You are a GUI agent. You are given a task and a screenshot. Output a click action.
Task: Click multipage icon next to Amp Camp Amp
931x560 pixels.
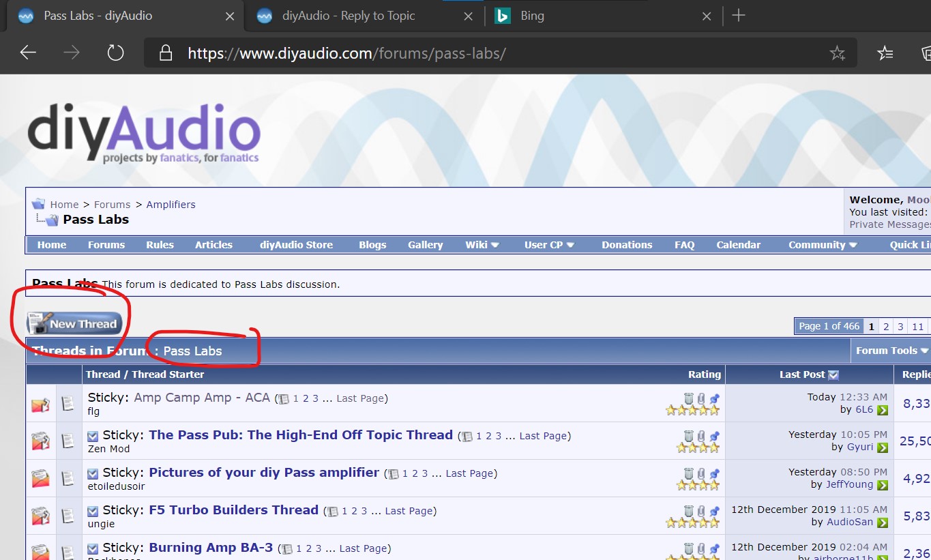click(x=284, y=399)
